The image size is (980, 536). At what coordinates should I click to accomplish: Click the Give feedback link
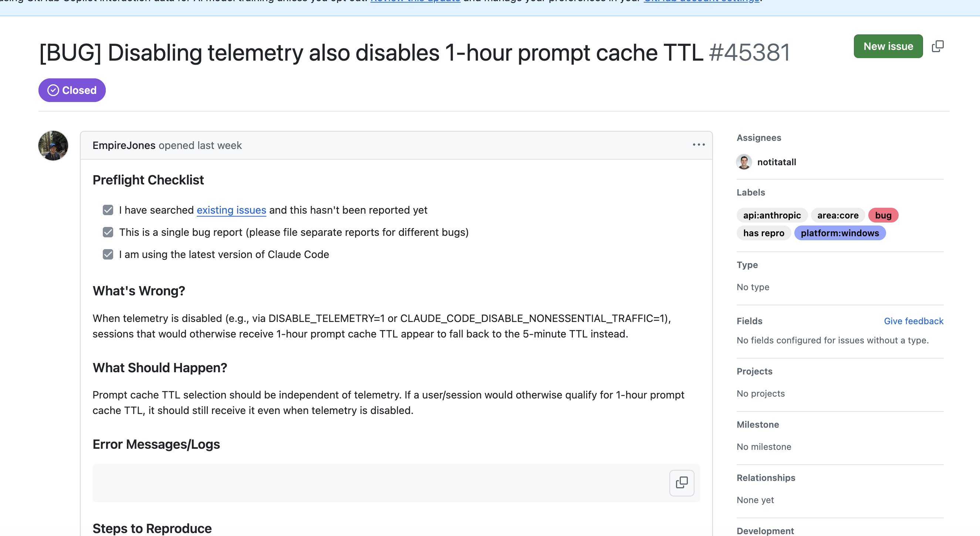tap(913, 321)
